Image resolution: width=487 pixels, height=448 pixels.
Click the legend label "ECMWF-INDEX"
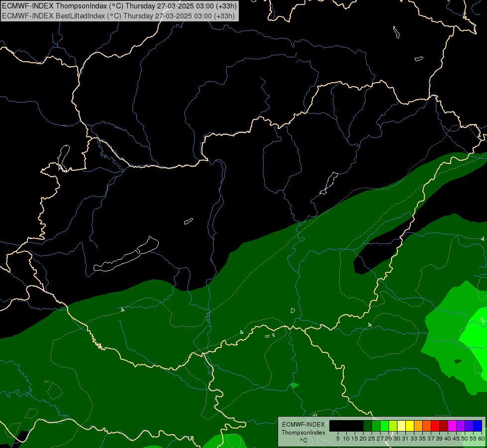(x=303, y=425)
